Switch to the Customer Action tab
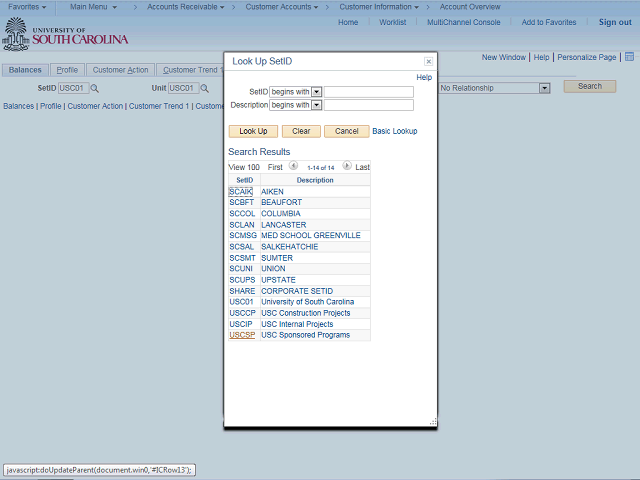 pos(120,70)
